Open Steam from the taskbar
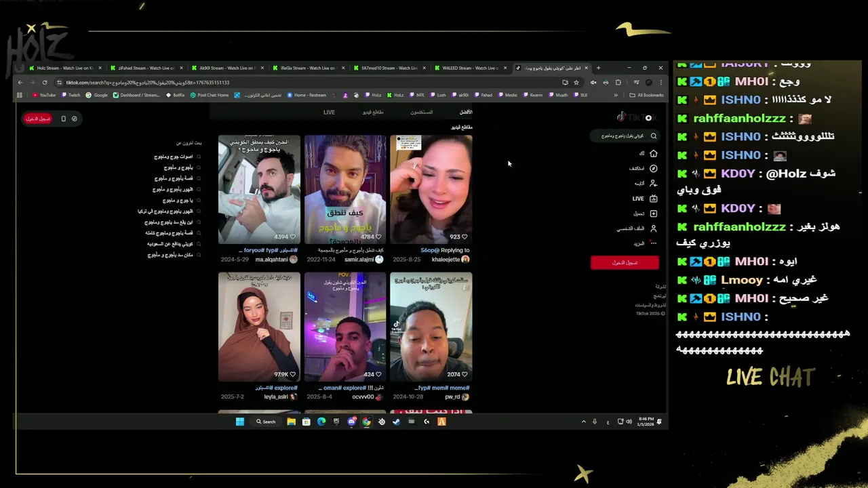Screen dimensions: 868x488 pyautogui.click(x=396, y=422)
